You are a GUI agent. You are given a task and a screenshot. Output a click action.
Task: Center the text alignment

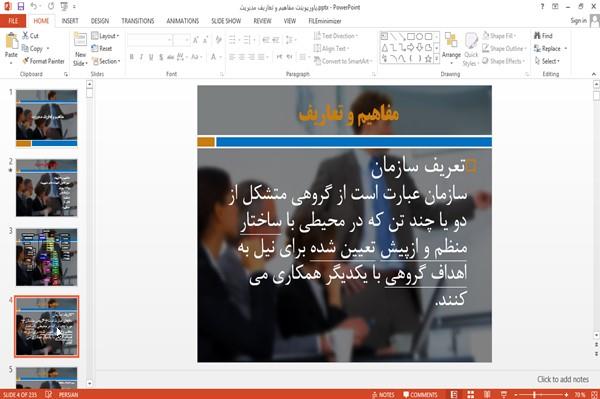pos(242,57)
